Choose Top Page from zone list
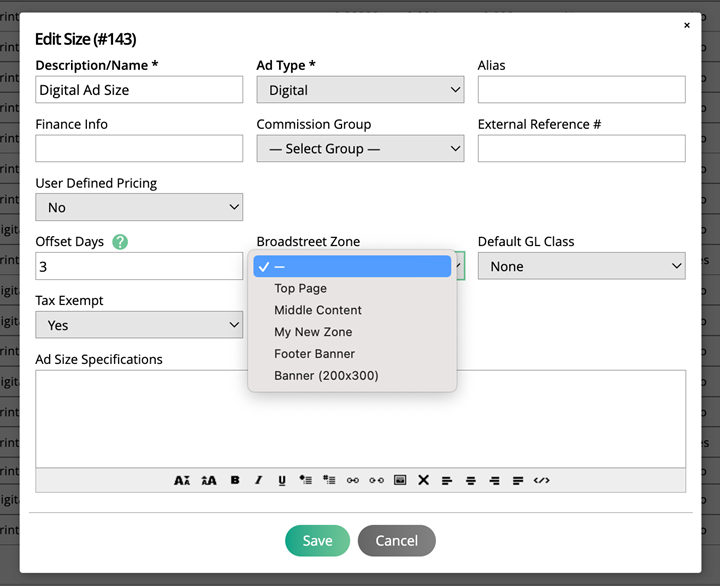This screenshot has width=720, height=586. pyautogui.click(x=301, y=288)
